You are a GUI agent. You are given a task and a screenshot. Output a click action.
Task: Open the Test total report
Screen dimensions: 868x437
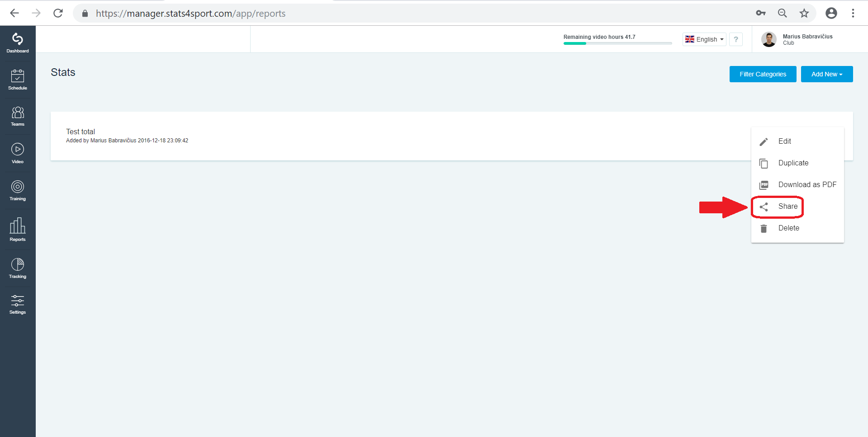[x=81, y=132]
